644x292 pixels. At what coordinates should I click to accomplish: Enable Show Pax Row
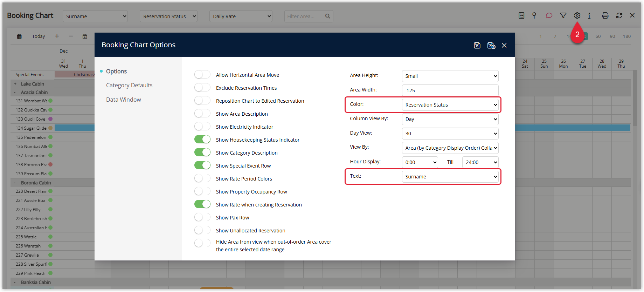202,217
